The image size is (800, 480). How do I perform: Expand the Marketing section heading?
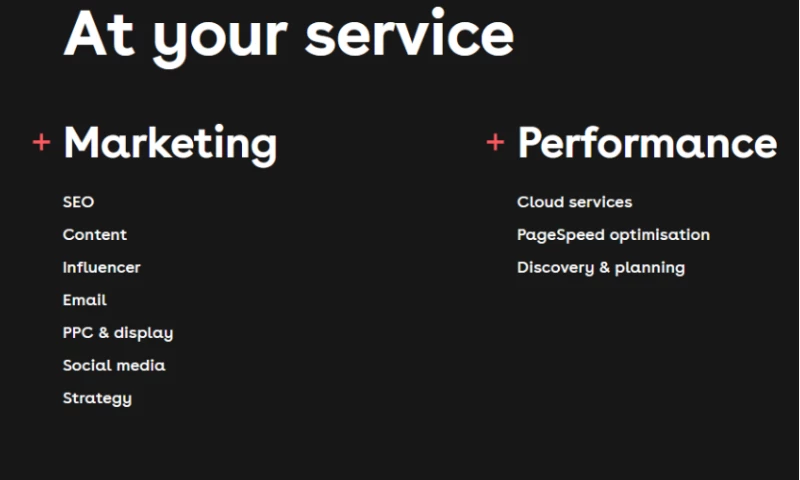[x=169, y=143]
